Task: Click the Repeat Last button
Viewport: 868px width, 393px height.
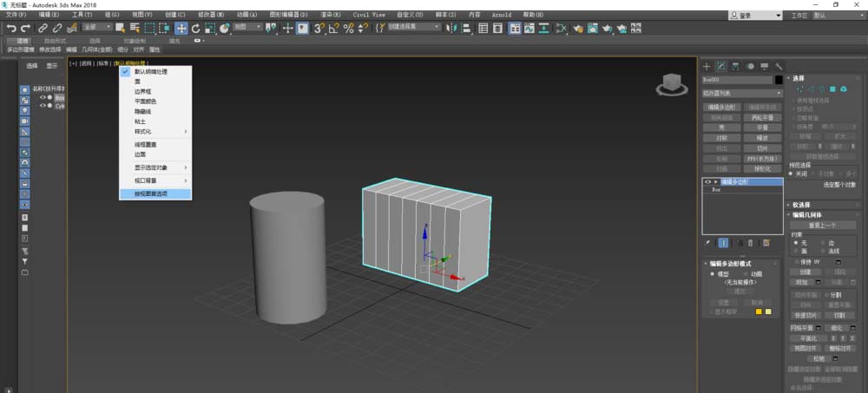Action: pyautogui.click(x=822, y=225)
